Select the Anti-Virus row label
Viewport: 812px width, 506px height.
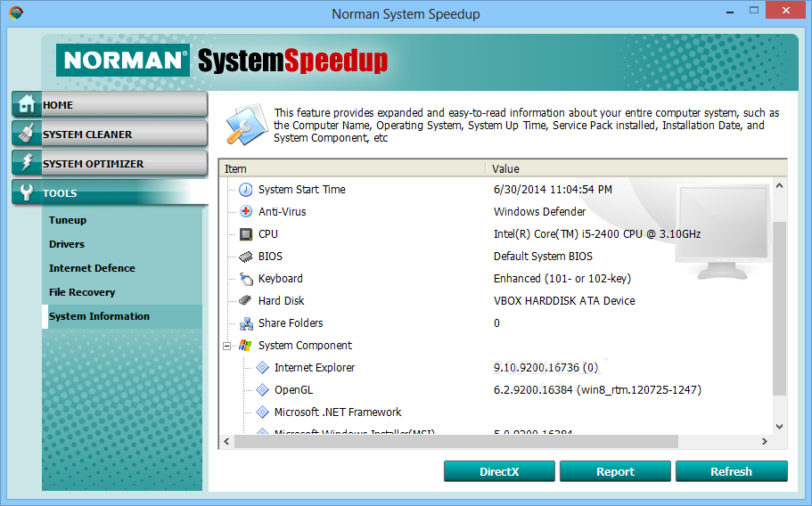click(x=283, y=212)
